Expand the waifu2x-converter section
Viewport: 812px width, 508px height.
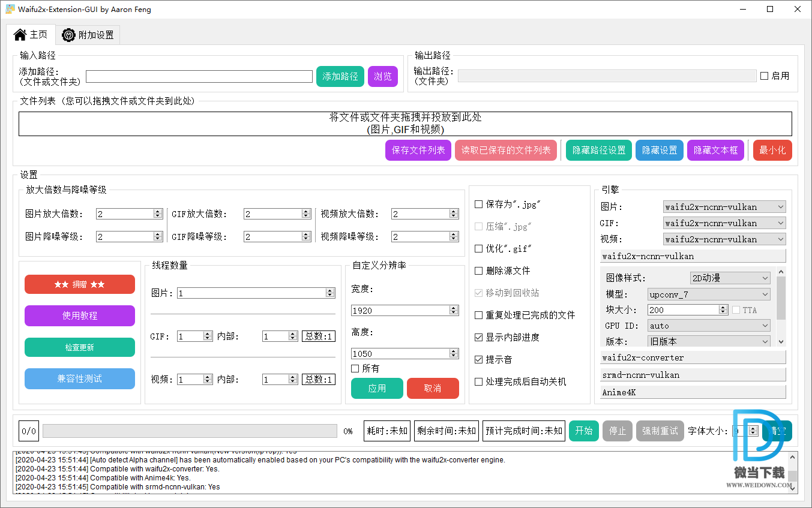[693, 357]
